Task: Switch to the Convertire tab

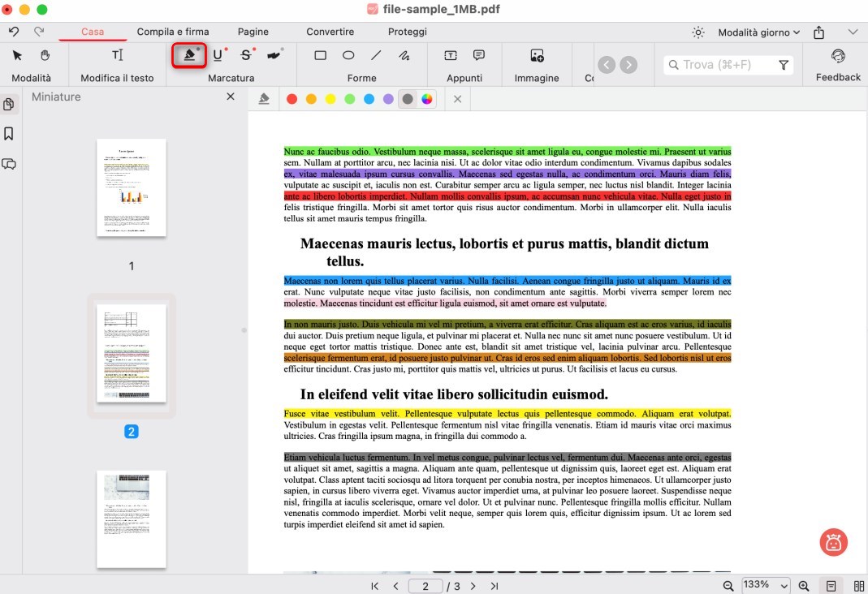Action: tap(330, 32)
